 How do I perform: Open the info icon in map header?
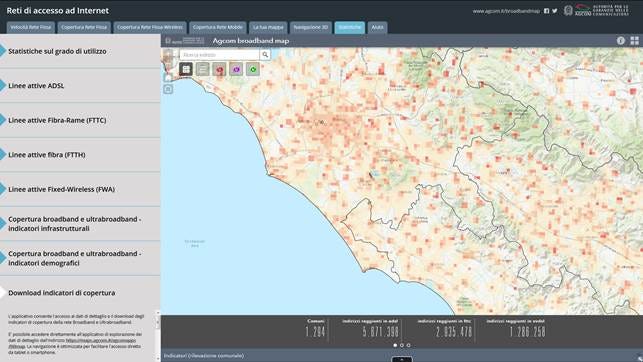pos(621,41)
